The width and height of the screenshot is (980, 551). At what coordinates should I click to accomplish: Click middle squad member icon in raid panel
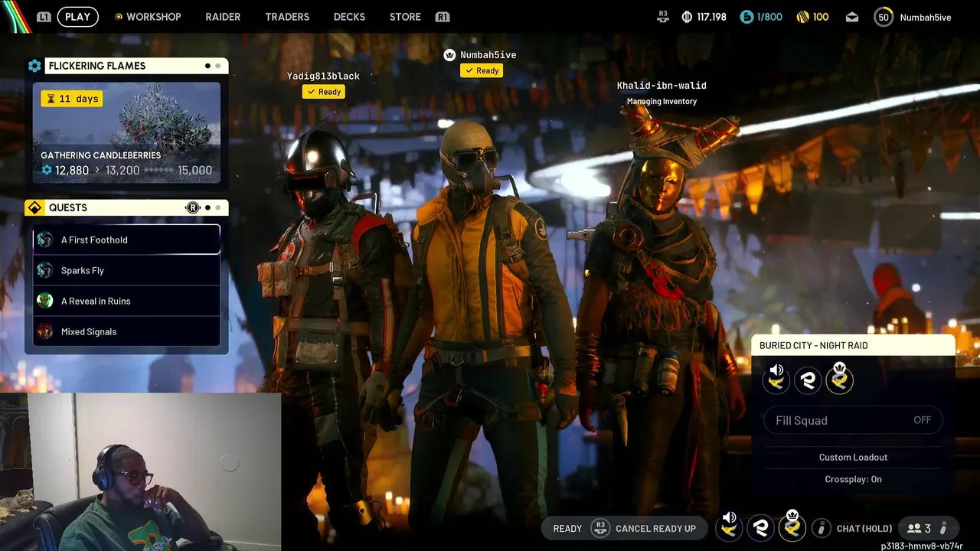click(808, 380)
